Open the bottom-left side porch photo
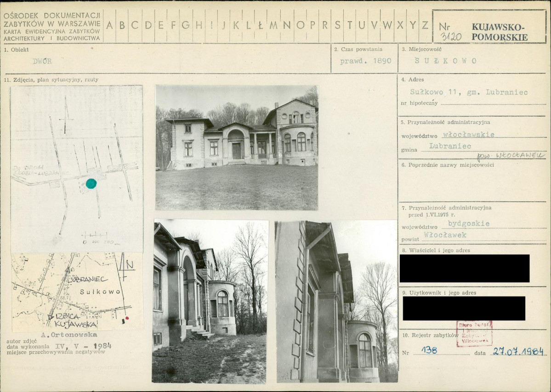Viewport: 551px width, 392px height. [x=210, y=301]
